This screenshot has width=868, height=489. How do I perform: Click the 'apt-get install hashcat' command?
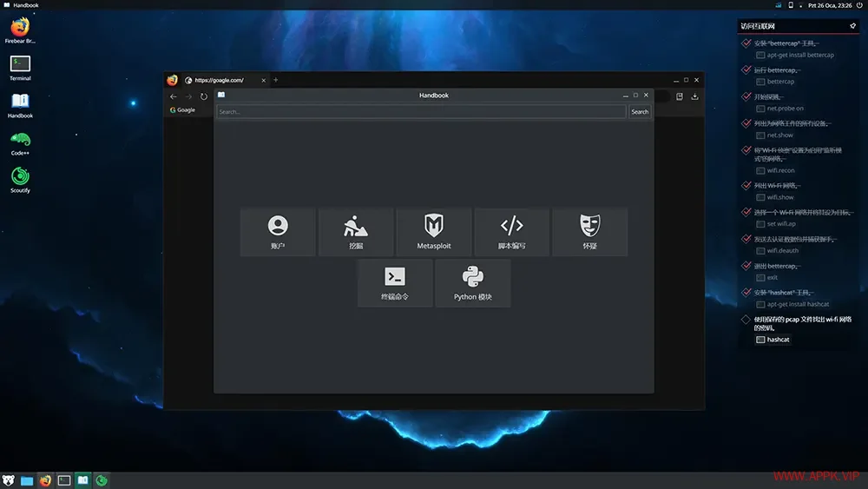tap(792, 304)
